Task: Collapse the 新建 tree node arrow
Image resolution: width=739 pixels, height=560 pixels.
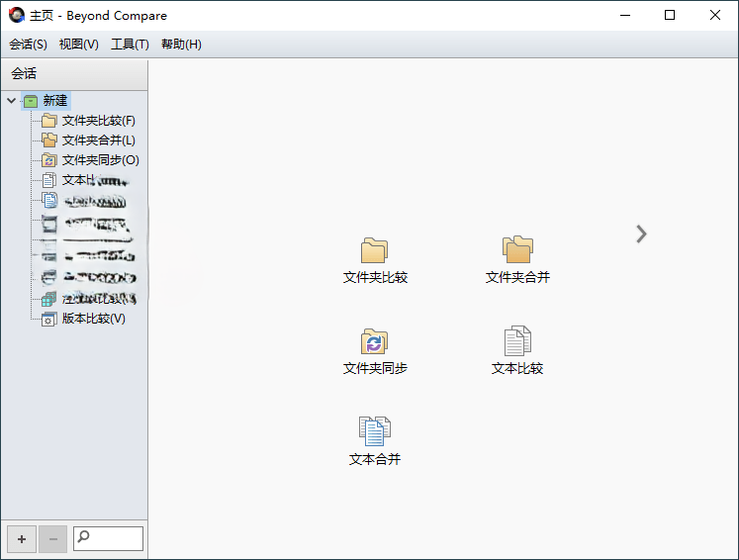Action: (12, 100)
